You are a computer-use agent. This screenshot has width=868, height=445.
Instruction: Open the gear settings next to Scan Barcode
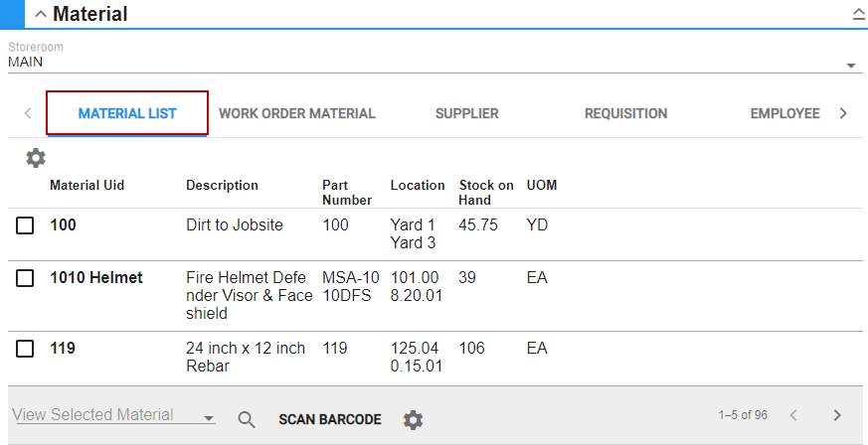pyautogui.click(x=413, y=420)
